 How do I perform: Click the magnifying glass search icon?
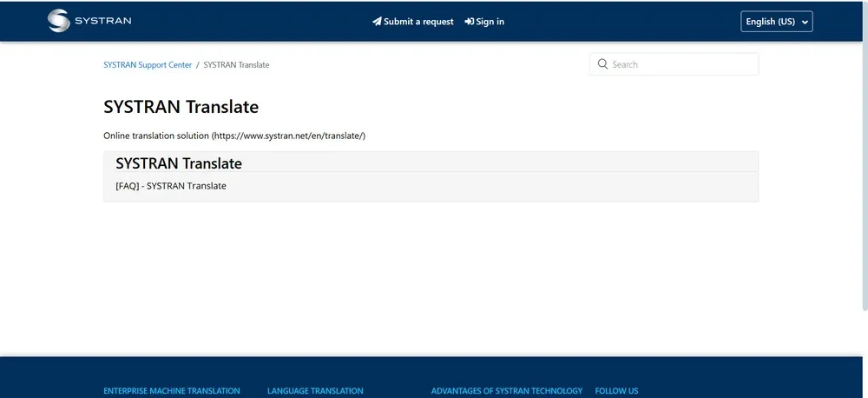603,64
